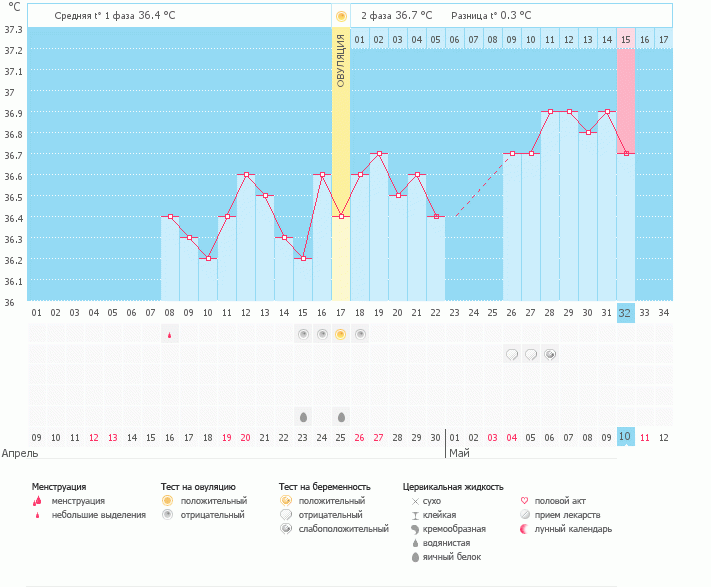This screenshot has width=711, height=587.
Task: Click the egg-white legend icon
Action: tap(415, 557)
